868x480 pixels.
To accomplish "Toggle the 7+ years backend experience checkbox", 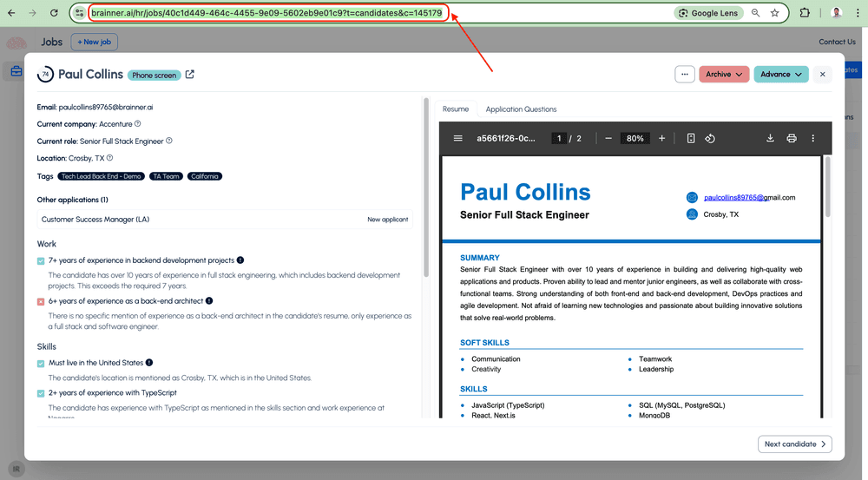I will click(41, 260).
